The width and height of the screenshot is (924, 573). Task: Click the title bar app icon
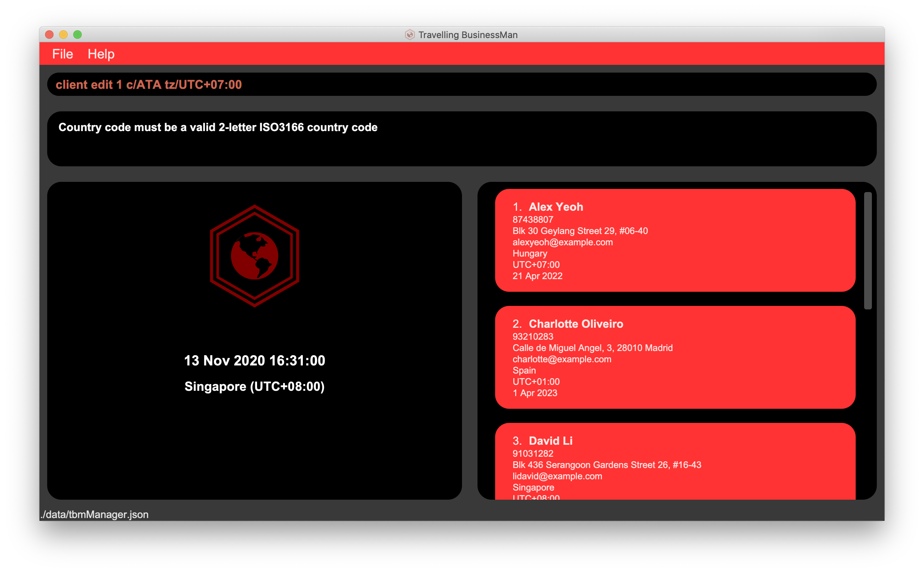coord(410,35)
